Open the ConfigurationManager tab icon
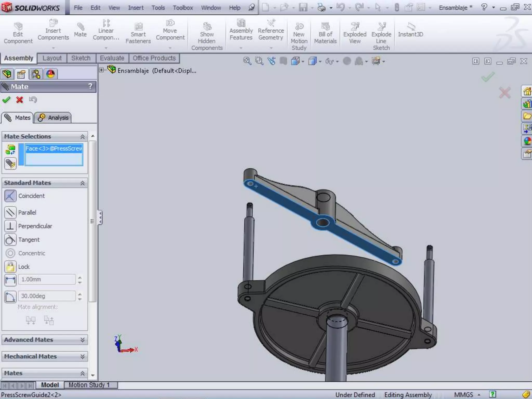This screenshot has height=399, width=532. 36,74
